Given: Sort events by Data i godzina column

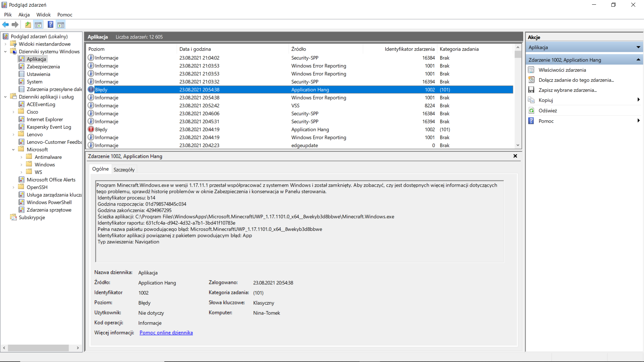Looking at the screenshot, I should (x=195, y=49).
